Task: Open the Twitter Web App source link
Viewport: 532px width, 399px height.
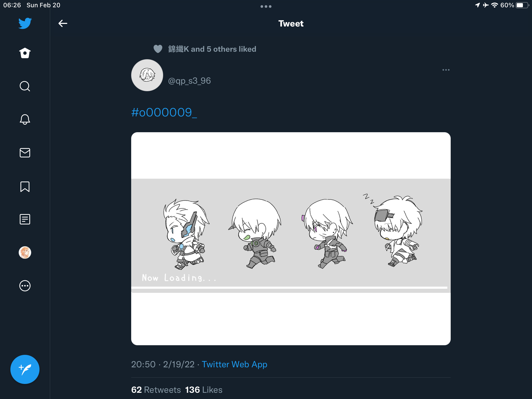Action: pos(235,364)
